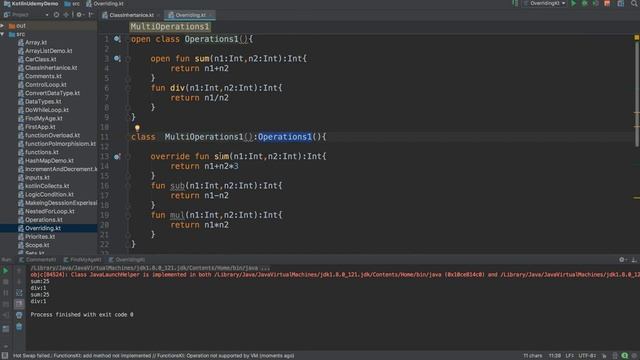Open project structure icon in the top toolbar
The image size is (640, 360).
click(621, 4)
